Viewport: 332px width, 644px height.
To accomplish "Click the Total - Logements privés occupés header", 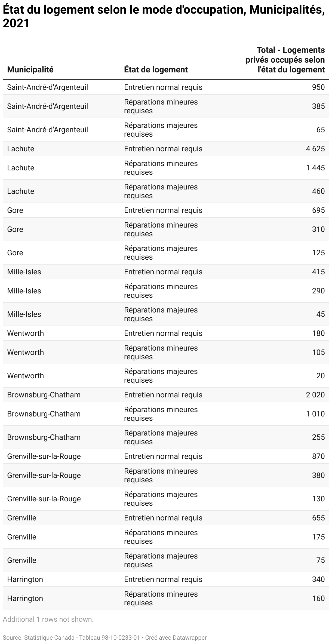I will click(285, 60).
